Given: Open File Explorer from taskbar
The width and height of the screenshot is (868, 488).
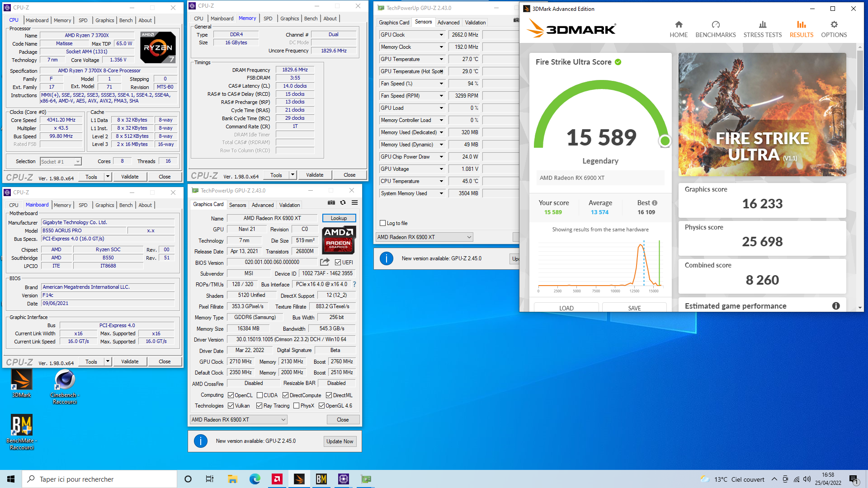Looking at the screenshot, I should 232,479.
